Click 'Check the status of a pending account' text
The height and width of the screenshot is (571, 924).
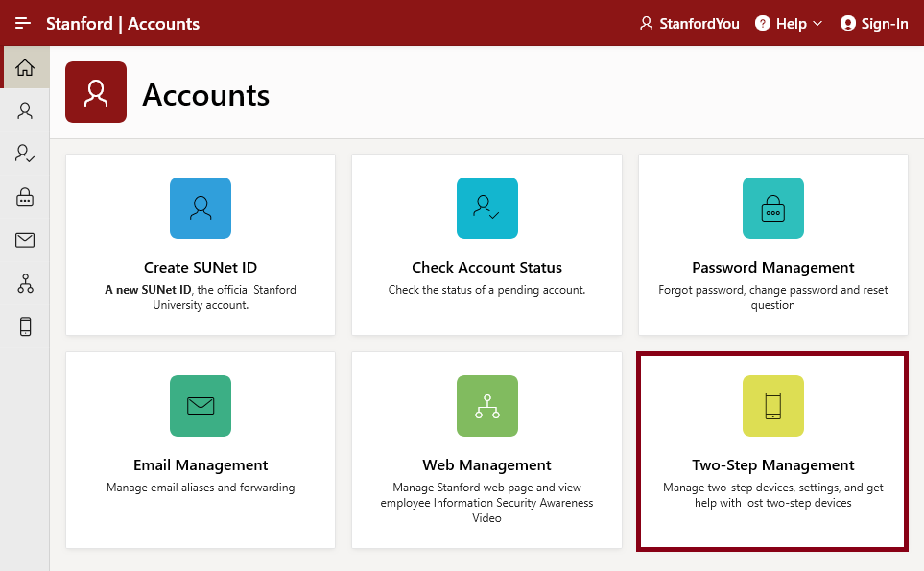tap(486, 289)
